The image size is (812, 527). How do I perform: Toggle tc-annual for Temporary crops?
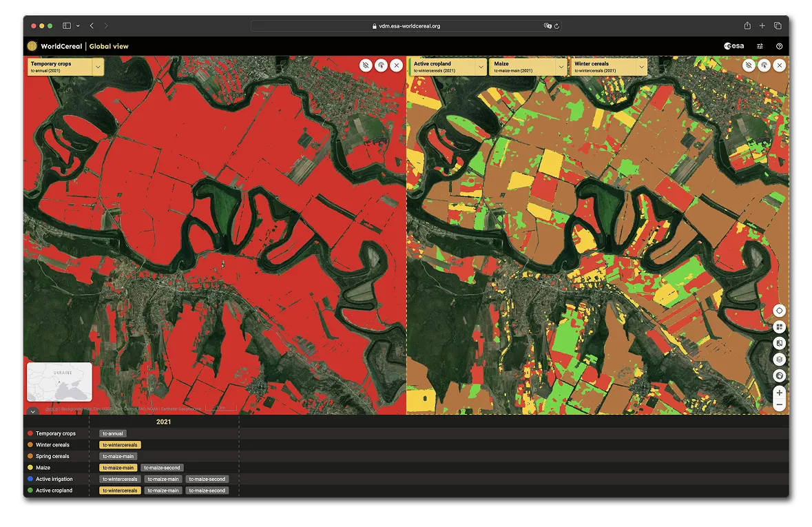pos(113,433)
